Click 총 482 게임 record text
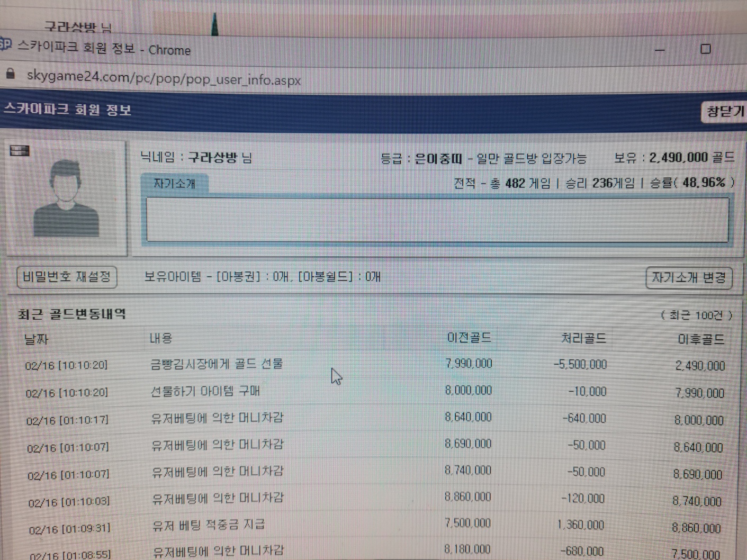 pos(520,183)
